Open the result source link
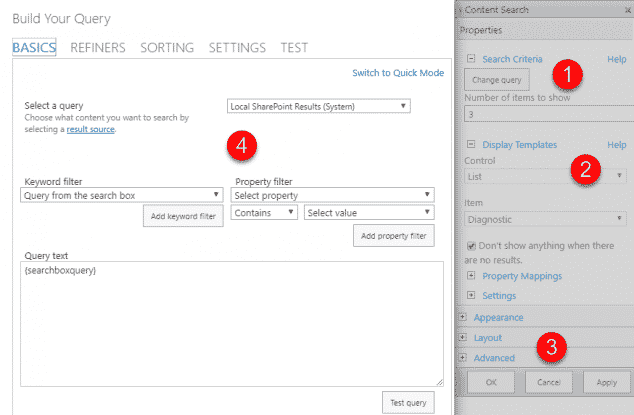This screenshot has height=415, width=634. (x=90, y=130)
